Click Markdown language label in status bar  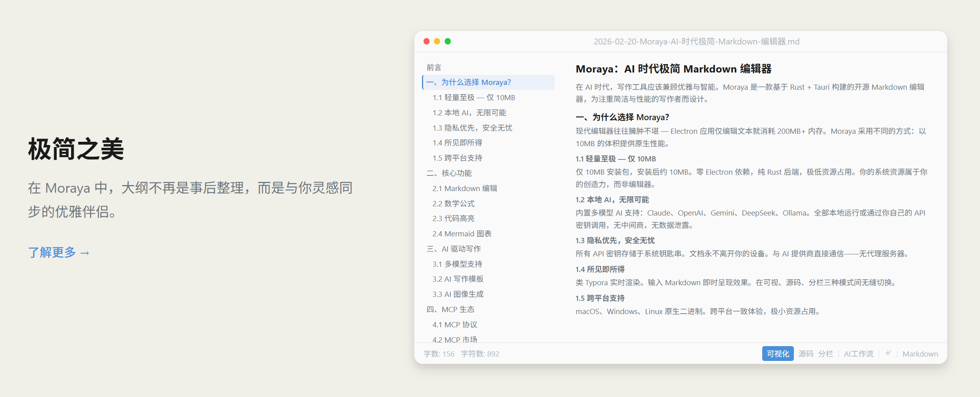[x=920, y=354]
